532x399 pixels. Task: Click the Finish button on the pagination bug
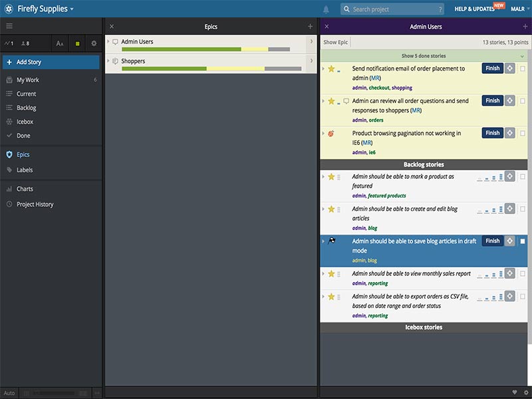(492, 132)
